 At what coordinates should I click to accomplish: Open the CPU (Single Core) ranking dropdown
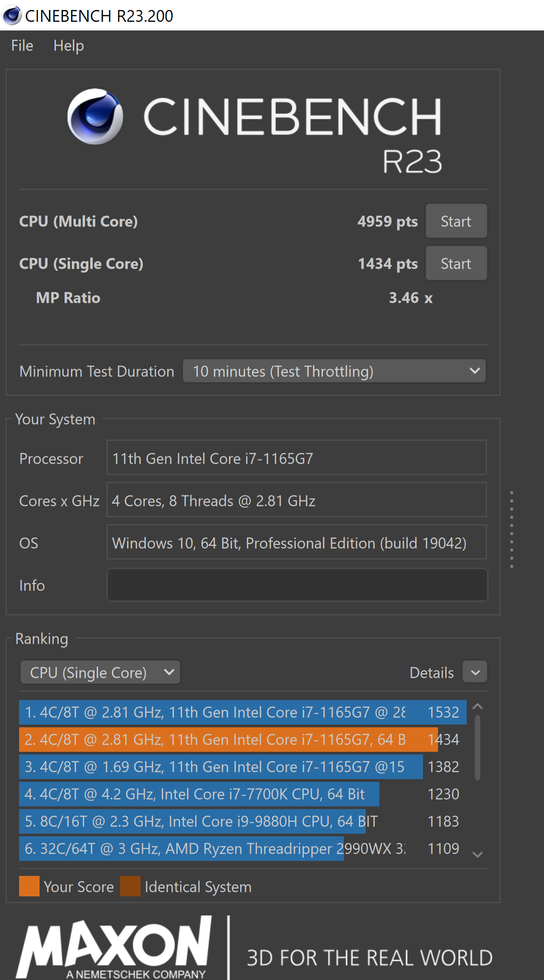point(100,672)
